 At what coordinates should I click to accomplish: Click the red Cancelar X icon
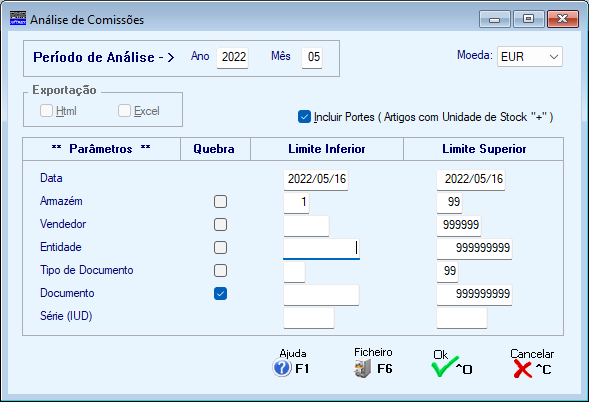coord(523,369)
